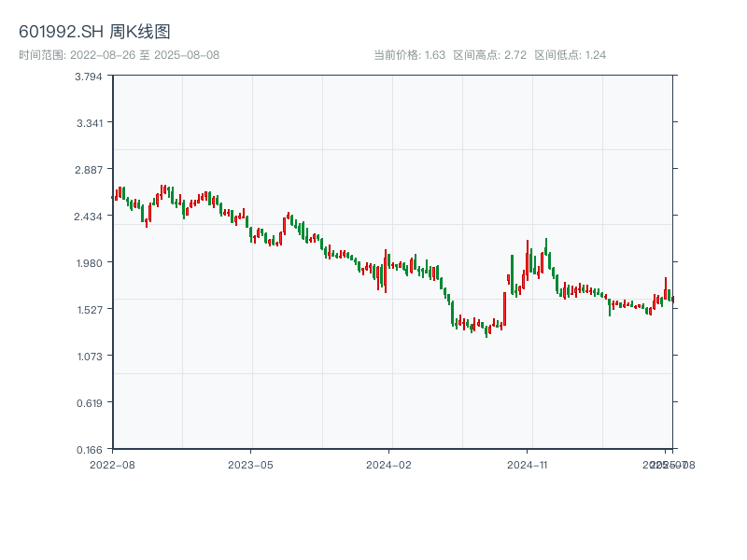The height and width of the screenshot is (560, 747).
Task: Select the 2024-11 x-axis date label
Action: point(527,464)
